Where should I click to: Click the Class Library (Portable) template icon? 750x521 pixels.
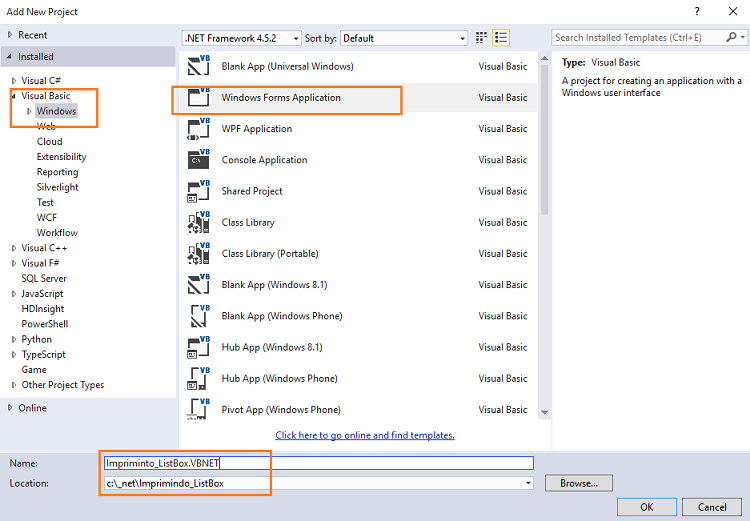pos(199,253)
